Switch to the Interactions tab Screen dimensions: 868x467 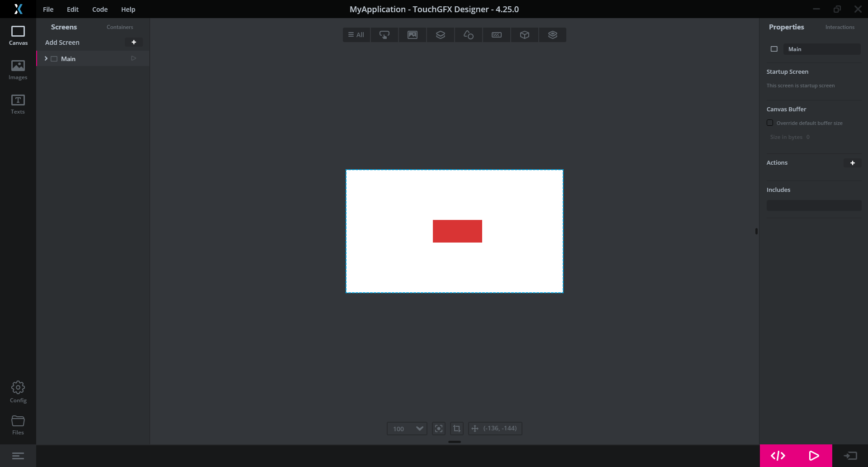tap(840, 27)
